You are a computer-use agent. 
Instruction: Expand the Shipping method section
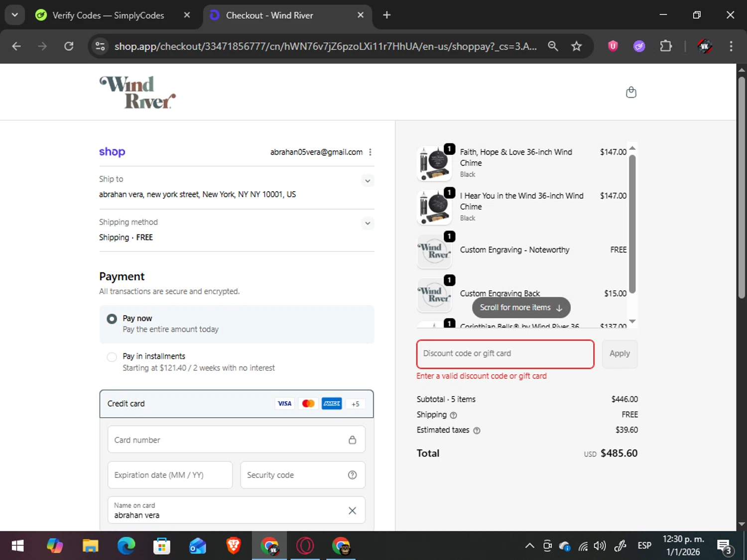(368, 223)
